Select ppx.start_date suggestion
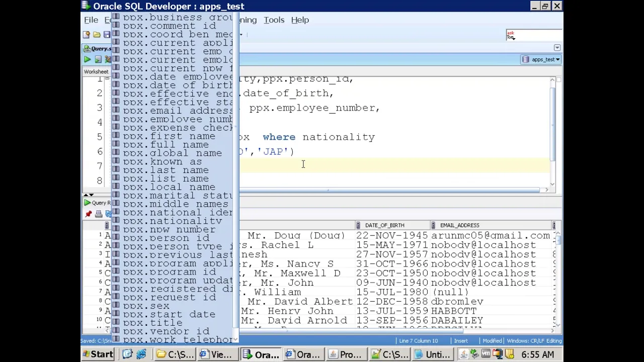The height and width of the screenshot is (362, 644). point(173,315)
